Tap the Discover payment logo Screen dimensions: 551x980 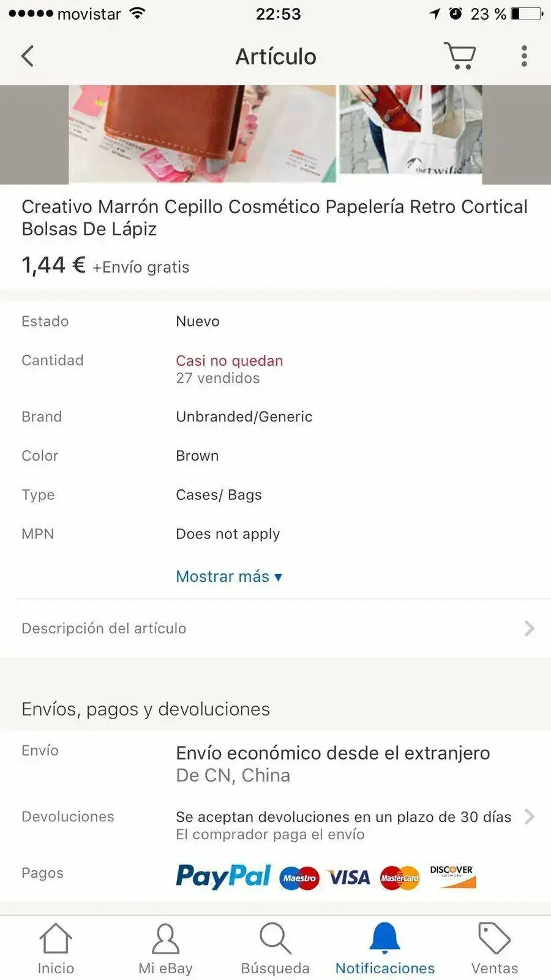point(452,876)
